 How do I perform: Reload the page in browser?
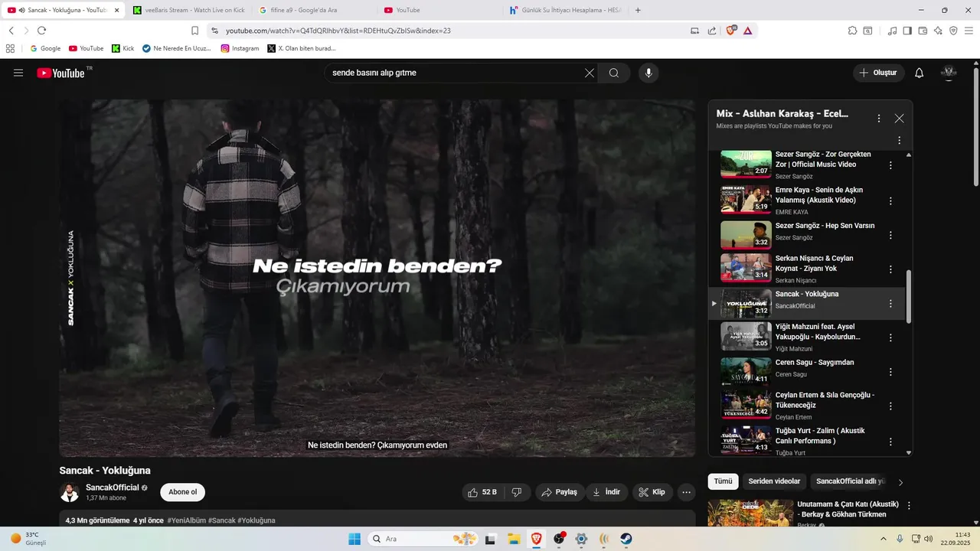click(x=41, y=31)
